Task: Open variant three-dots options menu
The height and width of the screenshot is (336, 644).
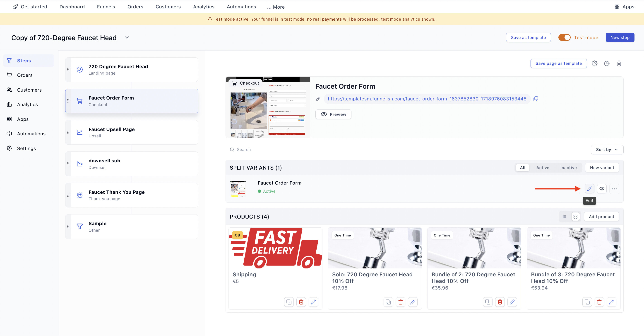Action: 614,189
